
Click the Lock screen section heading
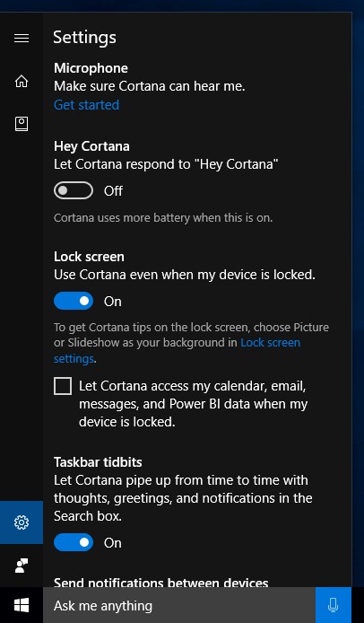89,257
